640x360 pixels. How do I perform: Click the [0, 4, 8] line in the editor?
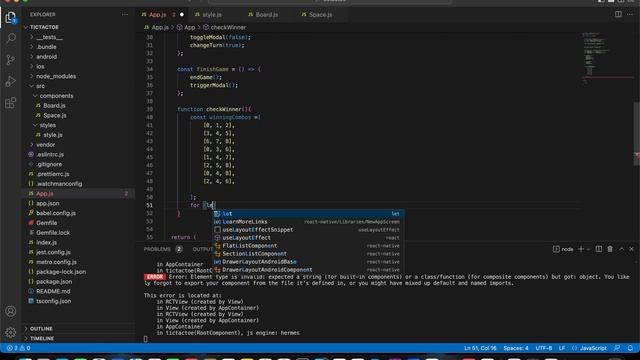(219, 173)
